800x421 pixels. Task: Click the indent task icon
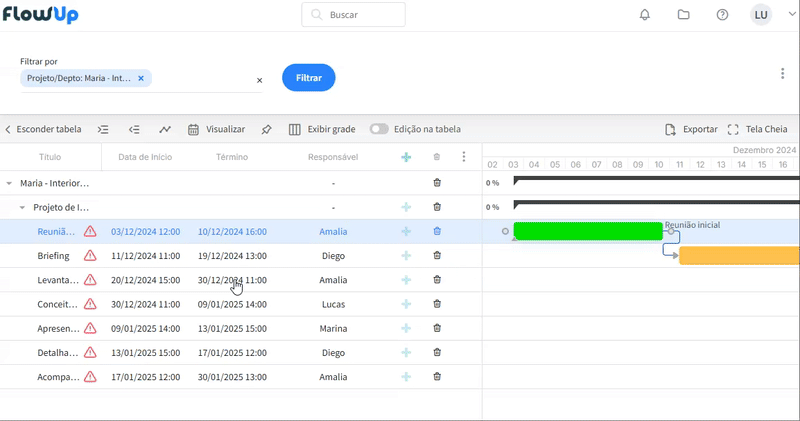(x=103, y=129)
